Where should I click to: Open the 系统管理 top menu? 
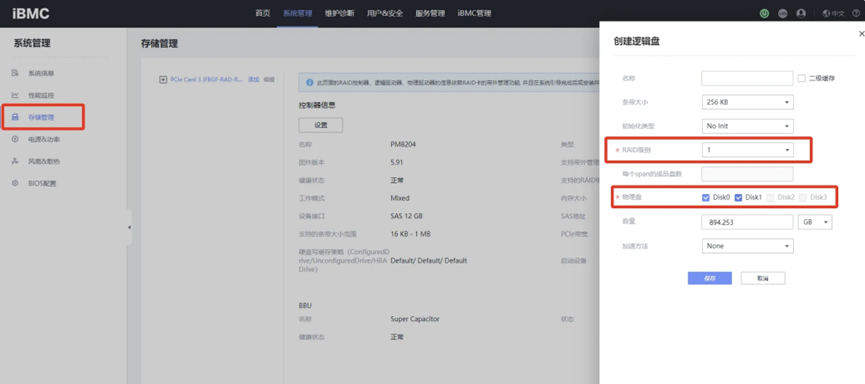point(297,14)
